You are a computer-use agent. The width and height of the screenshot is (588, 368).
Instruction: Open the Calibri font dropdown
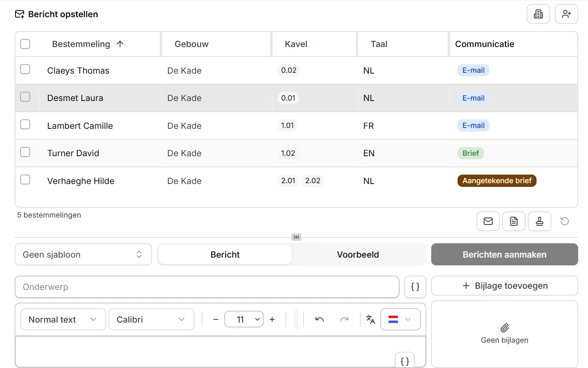(x=151, y=319)
